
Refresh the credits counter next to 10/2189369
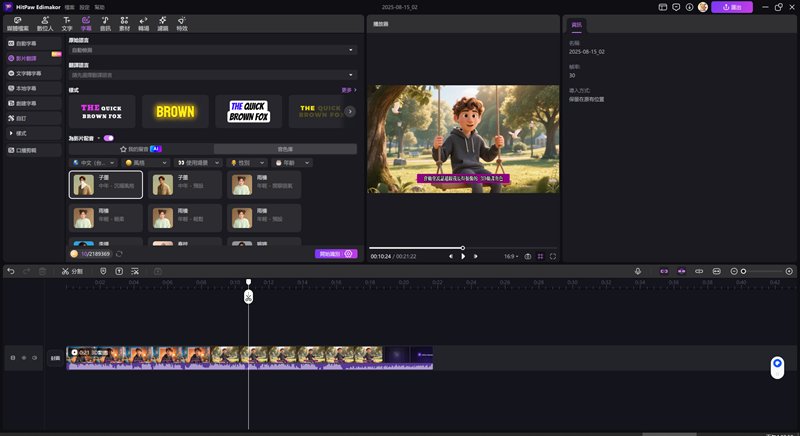coord(119,254)
